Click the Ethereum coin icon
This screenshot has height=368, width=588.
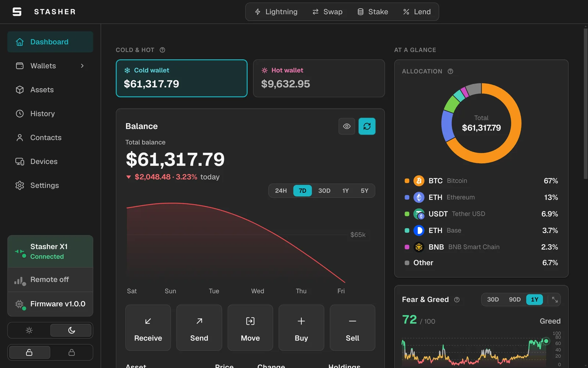coord(419,197)
